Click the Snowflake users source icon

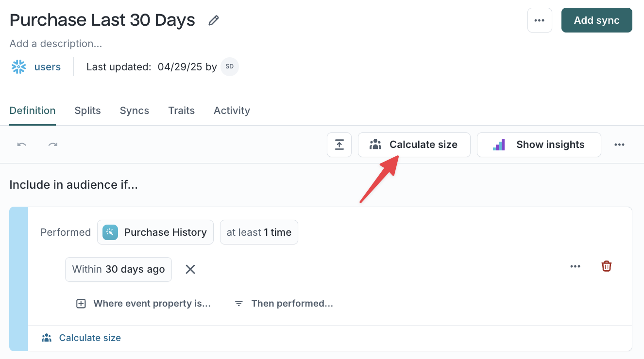click(18, 67)
